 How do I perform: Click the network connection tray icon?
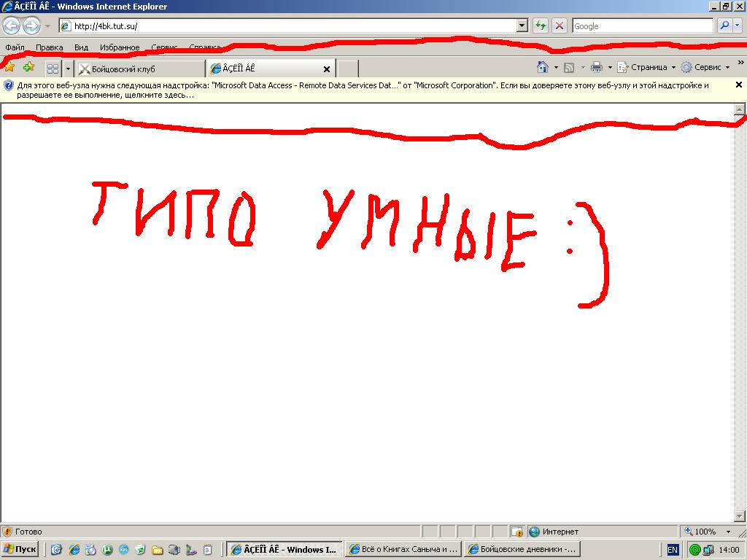point(709,550)
